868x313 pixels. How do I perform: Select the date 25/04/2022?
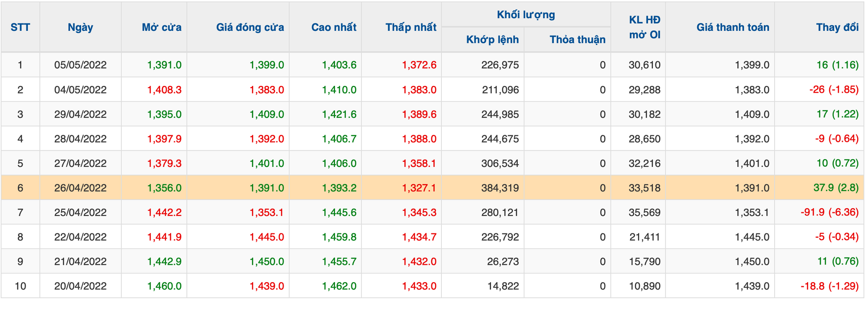80,212
